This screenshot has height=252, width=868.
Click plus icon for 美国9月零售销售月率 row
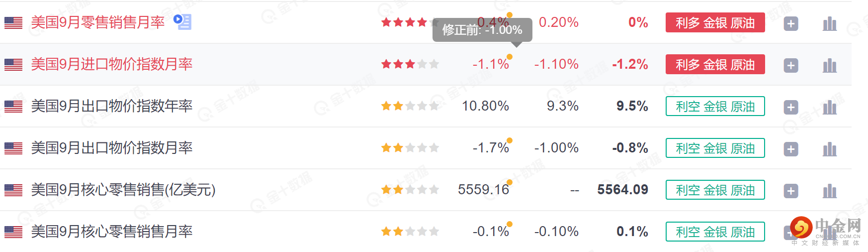point(790,23)
